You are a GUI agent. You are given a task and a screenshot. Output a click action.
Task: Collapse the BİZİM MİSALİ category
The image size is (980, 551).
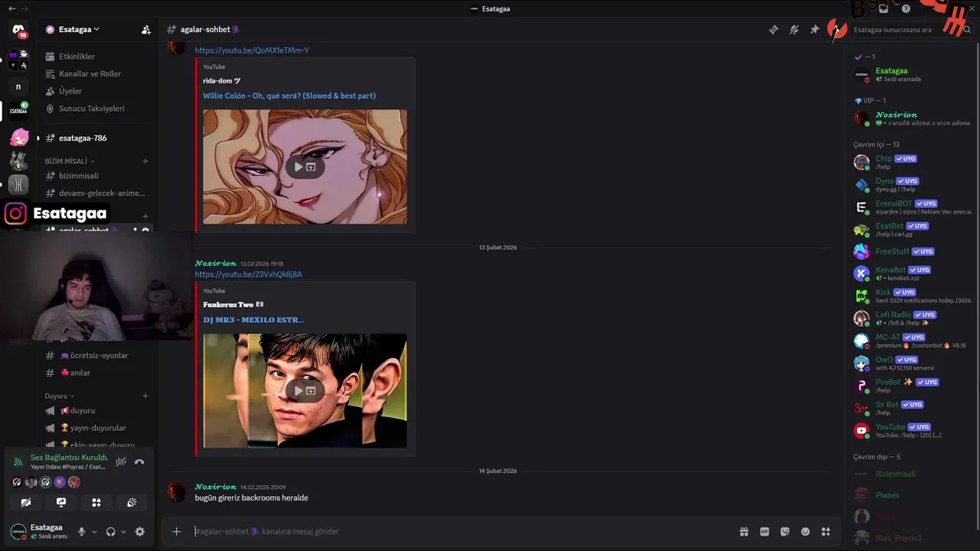[69, 161]
